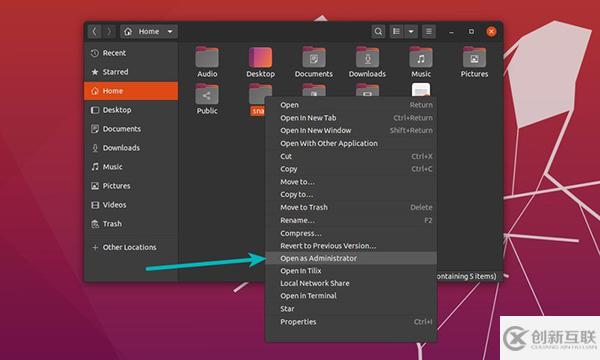Select the Documents folder icon
This screenshot has height=360, width=600.
pos(314,57)
